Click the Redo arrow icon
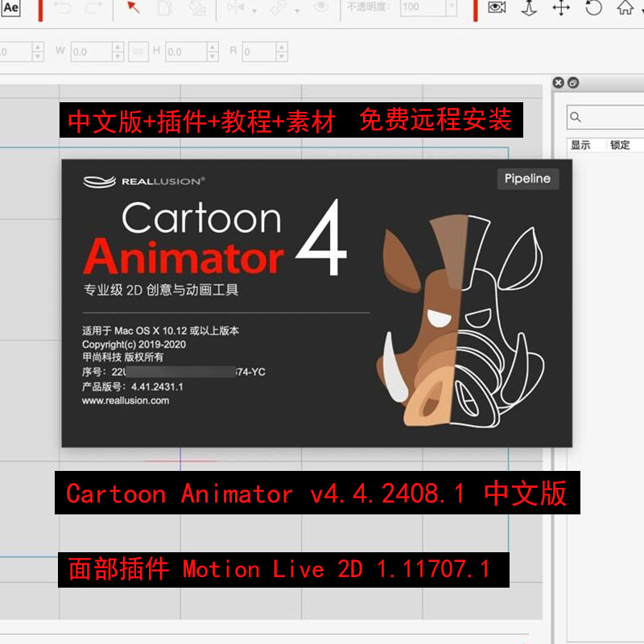The height and width of the screenshot is (644, 644). pyautogui.click(x=93, y=8)
